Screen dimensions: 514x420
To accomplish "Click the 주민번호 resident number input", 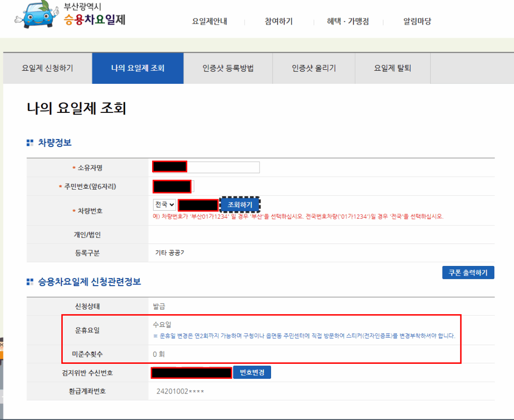I will pyautogui.click(x=173, y=186).
